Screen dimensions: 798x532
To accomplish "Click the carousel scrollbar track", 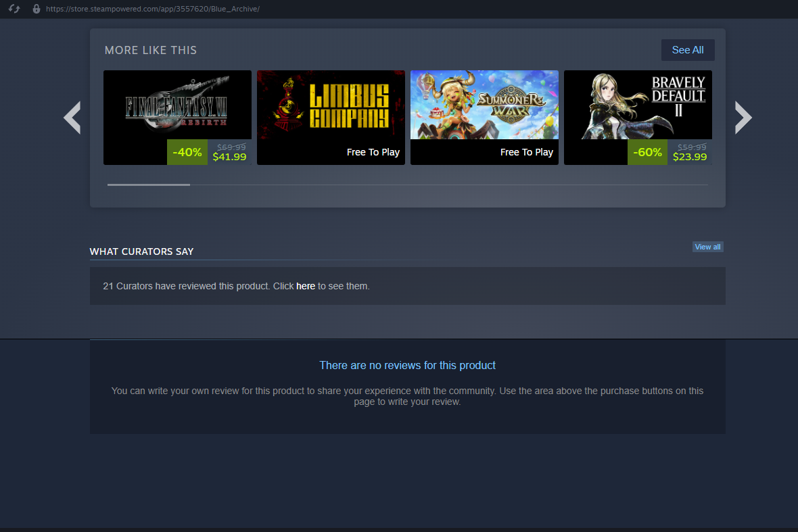I will [x=448, y=185].
